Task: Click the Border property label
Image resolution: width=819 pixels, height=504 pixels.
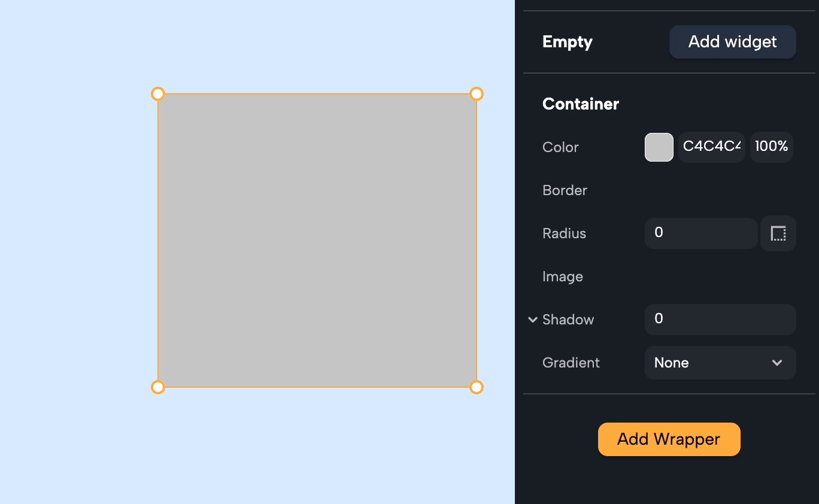Action: point(565,190)
